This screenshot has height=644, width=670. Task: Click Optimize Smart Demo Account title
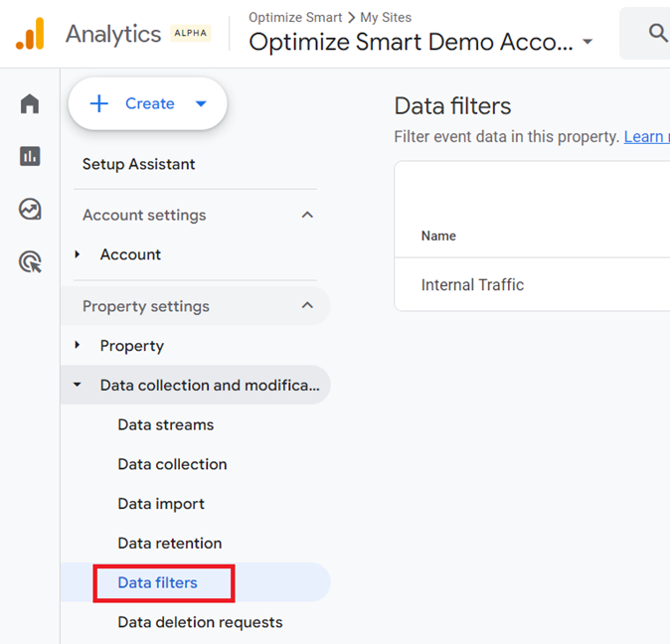(x=412, y=42)
